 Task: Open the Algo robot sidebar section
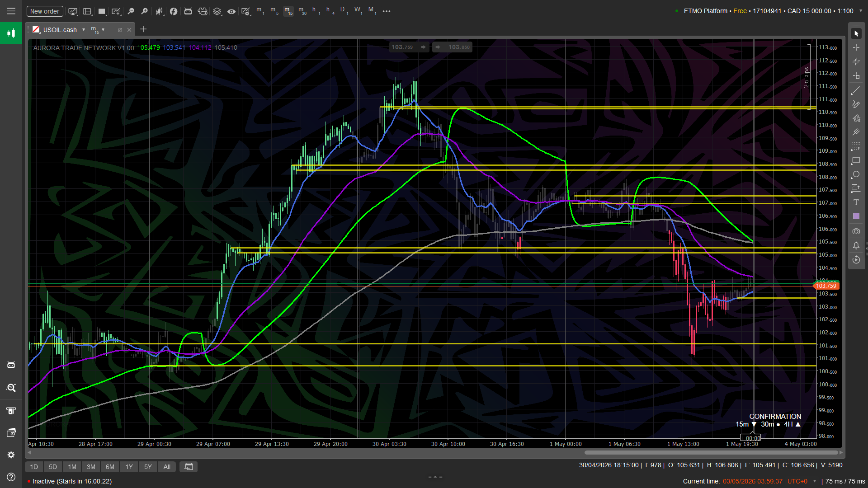[11, 365]
